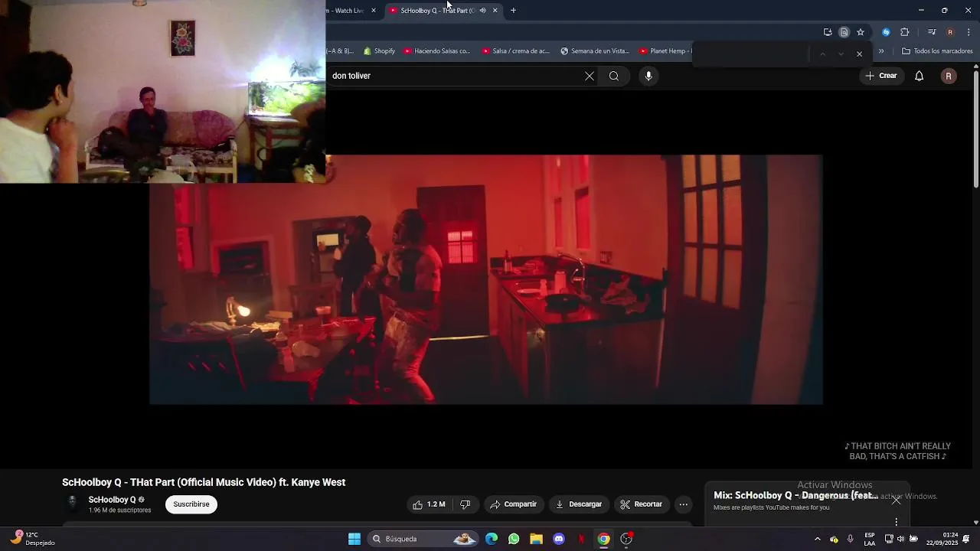This screenshot has width=980, height=551.
Task: Open the Planet Hemp bookmark
Action: (x=665, y=51)
